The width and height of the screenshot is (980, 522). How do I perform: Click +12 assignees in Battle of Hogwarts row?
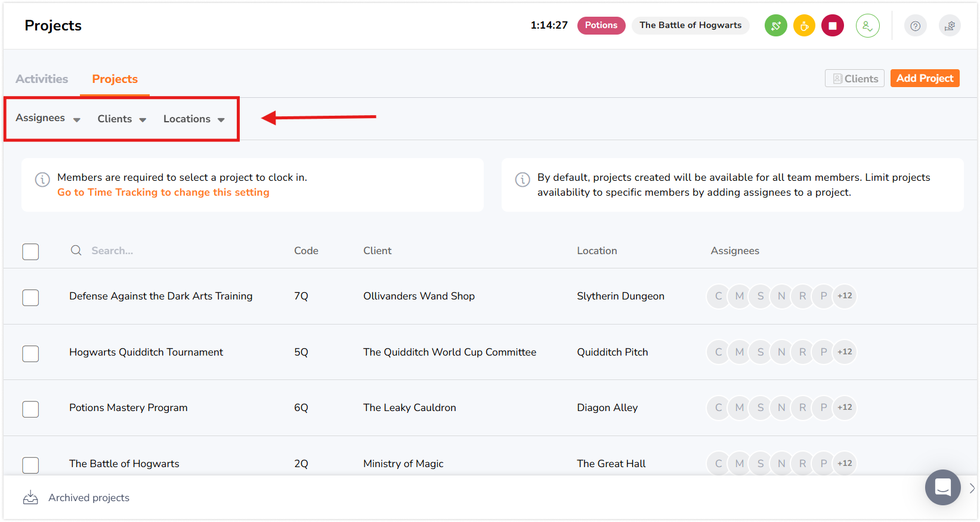coord(845,464)
